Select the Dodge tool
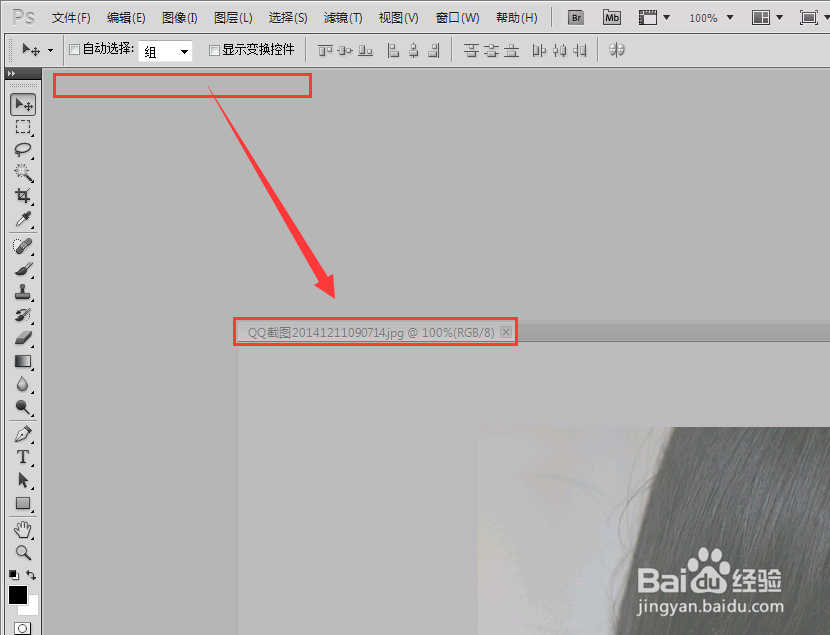830x635 pixels. [x=23, y=407]
